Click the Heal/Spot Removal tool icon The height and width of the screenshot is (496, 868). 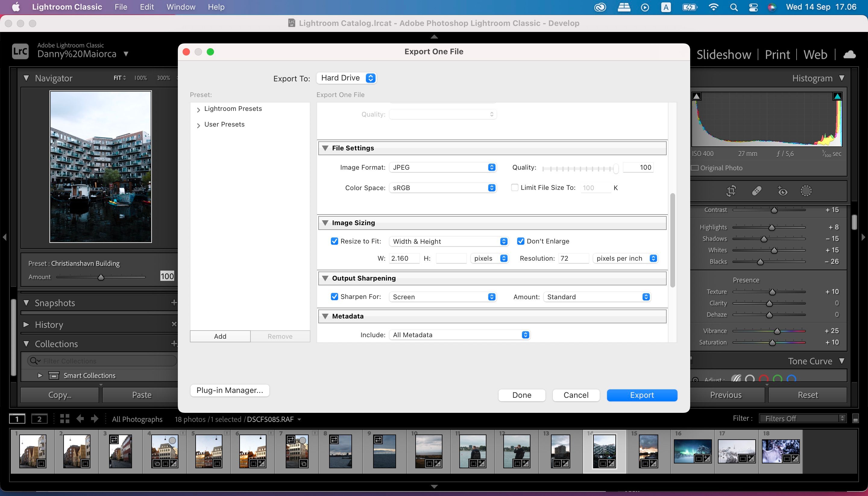coord(756,191)
